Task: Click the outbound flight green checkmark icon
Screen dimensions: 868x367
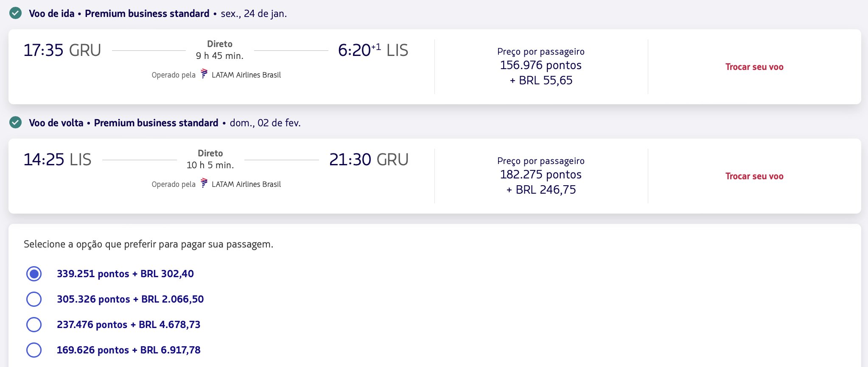Action: point(16,13)
